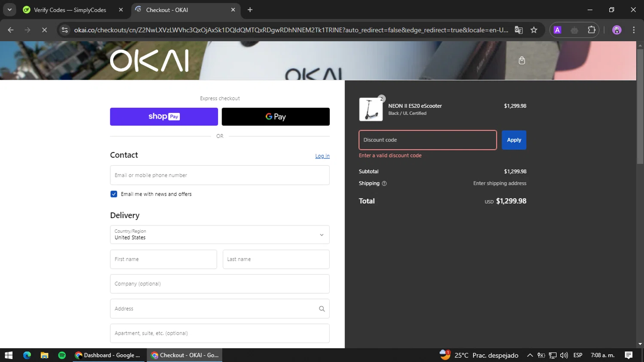This screenshot has width=644, height=362.
Task: Click the Email or mobile phone field
Action: click(x=220, y=175)
